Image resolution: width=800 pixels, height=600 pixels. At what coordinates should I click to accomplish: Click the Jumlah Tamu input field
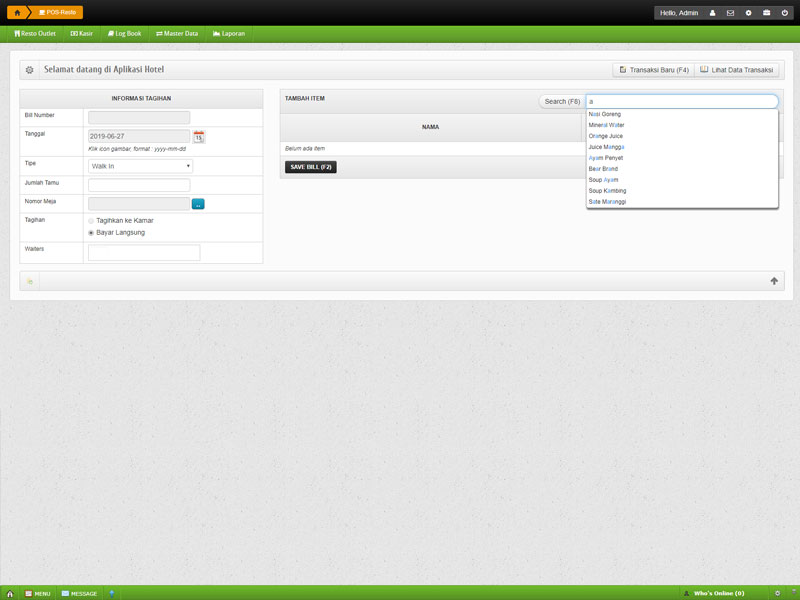[x=139, y=185]
